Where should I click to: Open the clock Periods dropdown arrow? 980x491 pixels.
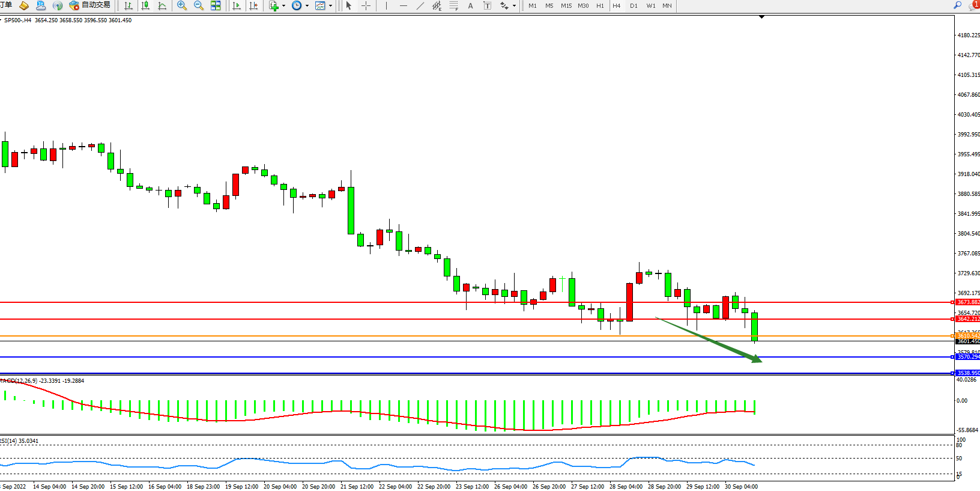click(307, 5)
